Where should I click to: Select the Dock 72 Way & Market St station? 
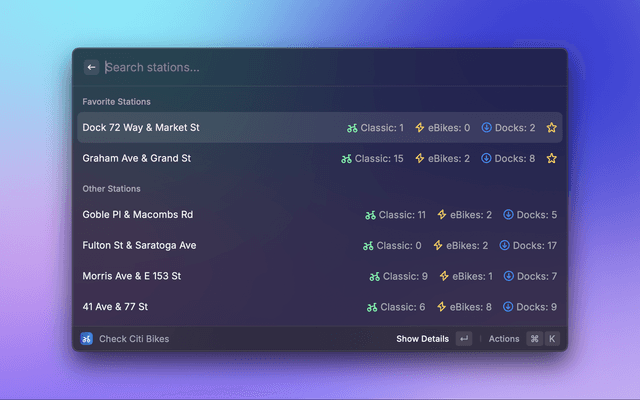pyautogui.click(x=141, y=128)
